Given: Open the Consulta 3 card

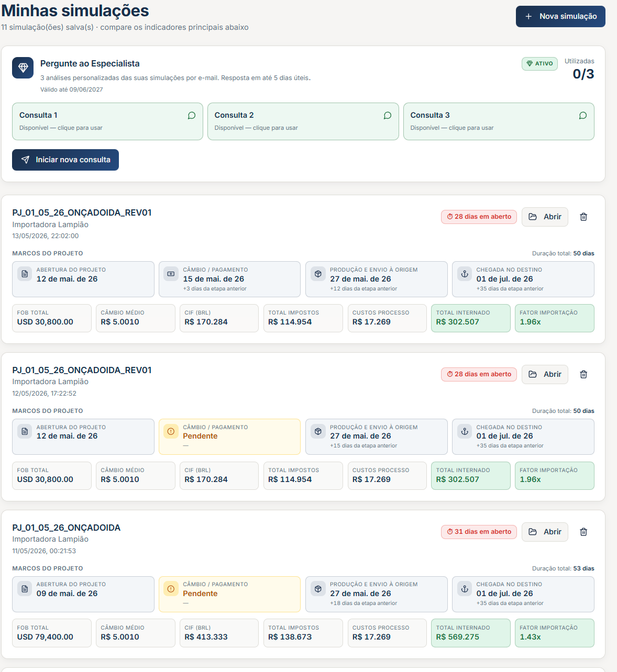Looking at the screenshot, I should (x=499, y=121).
